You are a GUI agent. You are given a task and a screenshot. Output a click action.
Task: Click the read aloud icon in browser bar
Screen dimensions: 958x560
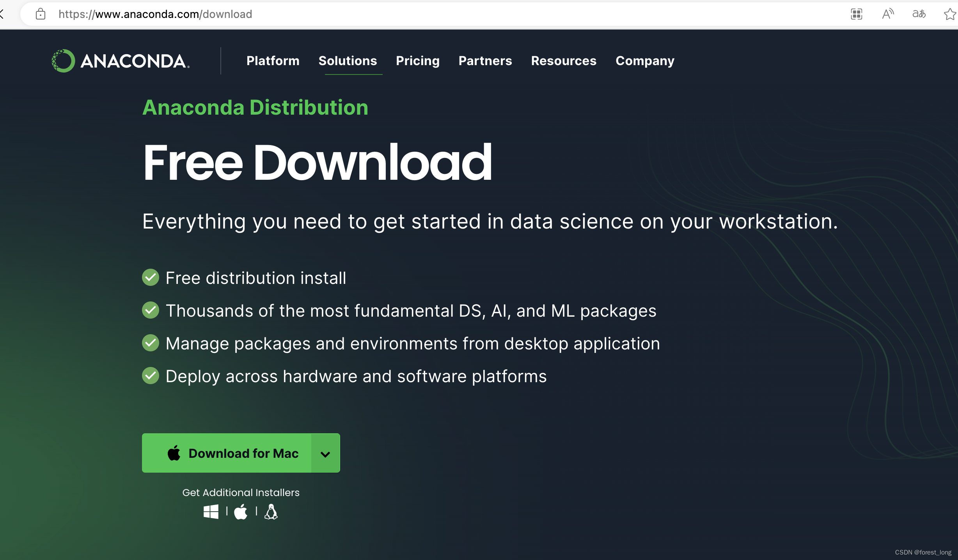[888, 14]
